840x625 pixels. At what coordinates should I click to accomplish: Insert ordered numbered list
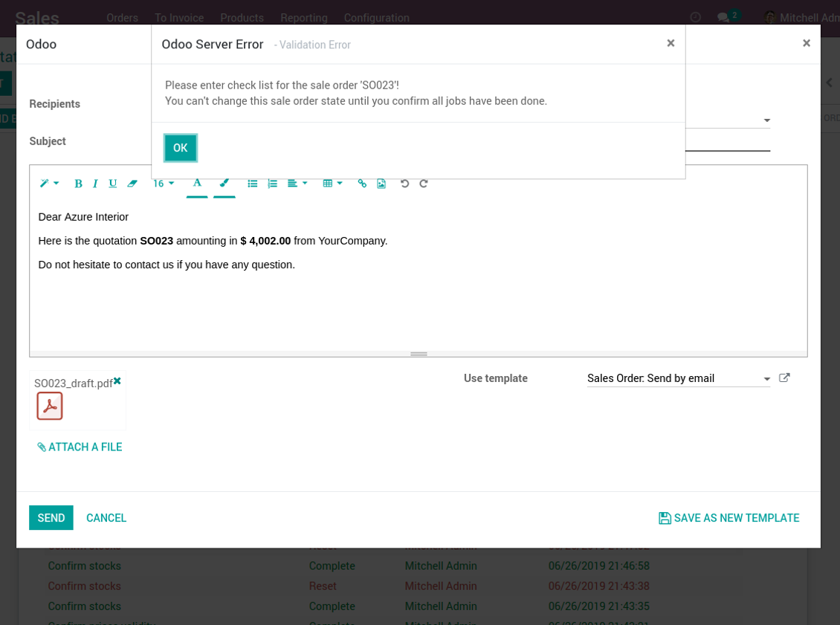coord(272,183)
